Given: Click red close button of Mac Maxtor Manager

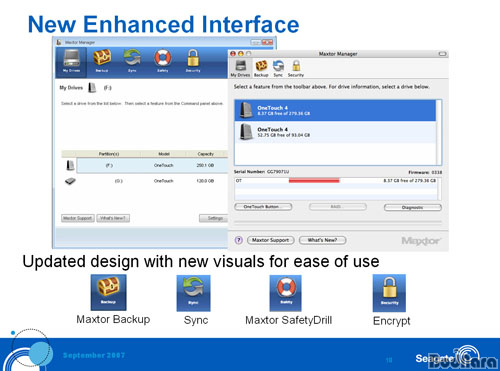Looking at the screenshot, I should click(233, 54).
